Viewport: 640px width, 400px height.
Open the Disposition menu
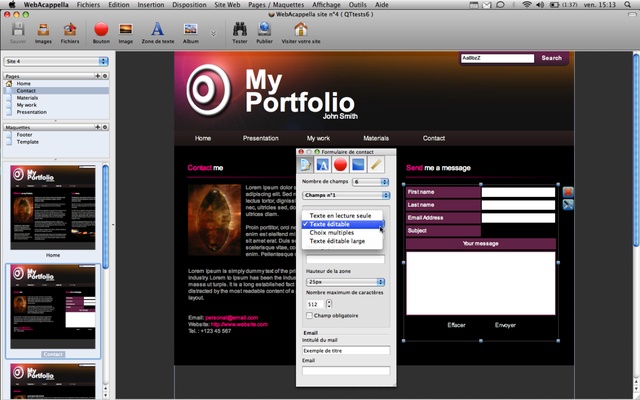tap(189, 5)
